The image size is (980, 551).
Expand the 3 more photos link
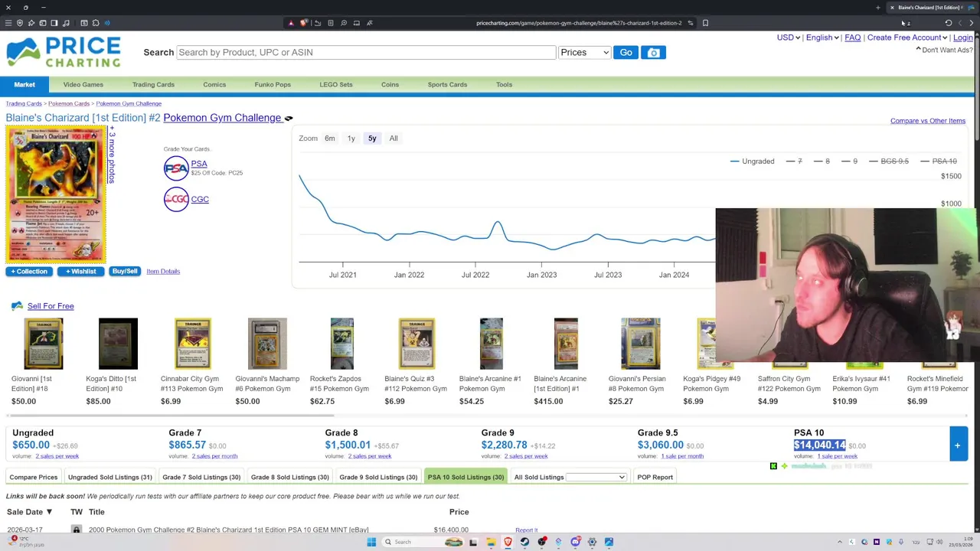[x=112, y=156]
